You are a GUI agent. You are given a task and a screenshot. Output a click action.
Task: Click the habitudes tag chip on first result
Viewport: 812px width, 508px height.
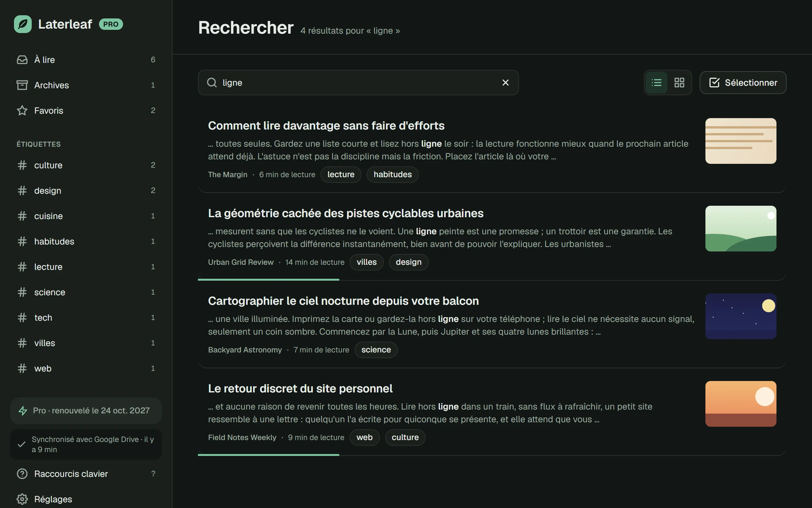click(x=393, y=175)
